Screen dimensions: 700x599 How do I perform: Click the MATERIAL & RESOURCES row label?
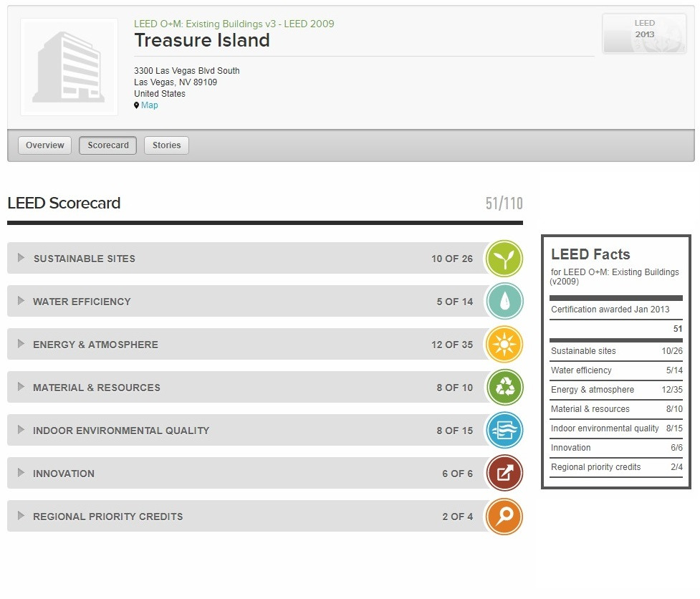(x=97, y=388)
